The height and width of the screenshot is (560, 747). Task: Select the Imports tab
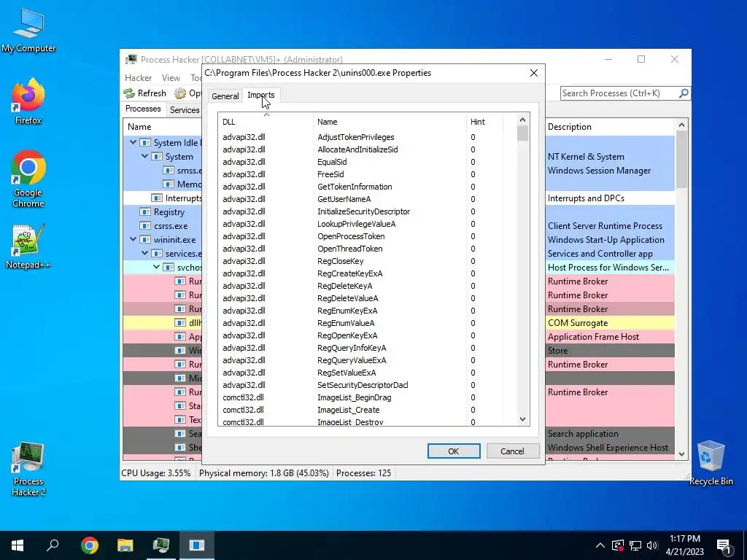click(261, 95)
